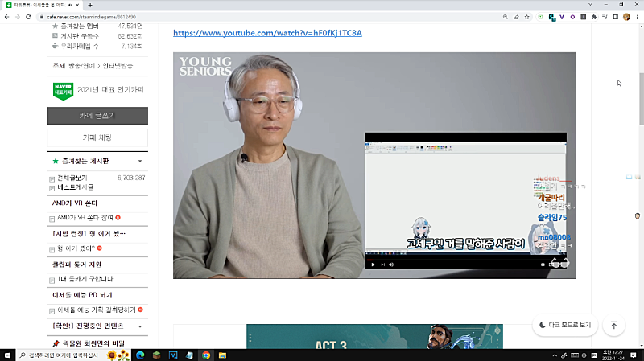644x361 pixels.
Task: Click the scroll-to-top arrow button
Action: point(613,326)
